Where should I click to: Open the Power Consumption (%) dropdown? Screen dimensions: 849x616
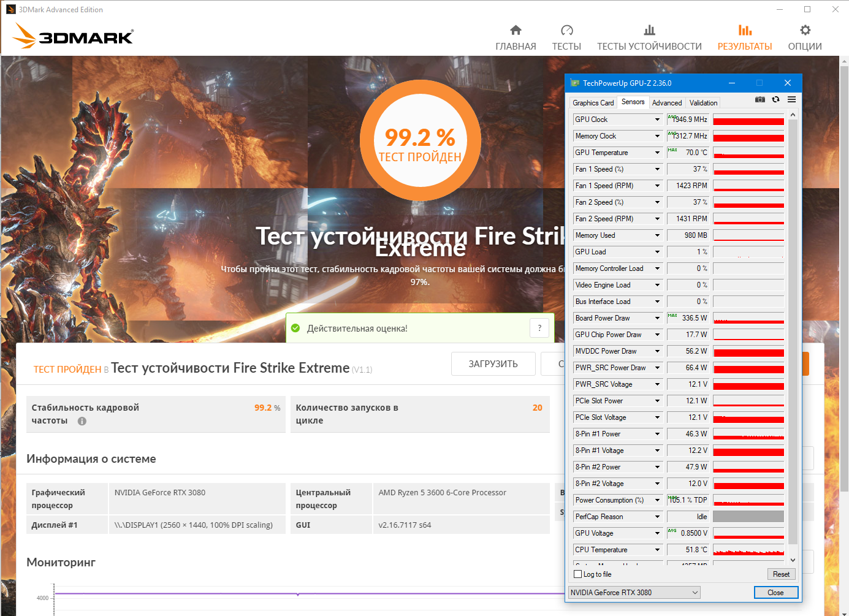pos(657,500)
